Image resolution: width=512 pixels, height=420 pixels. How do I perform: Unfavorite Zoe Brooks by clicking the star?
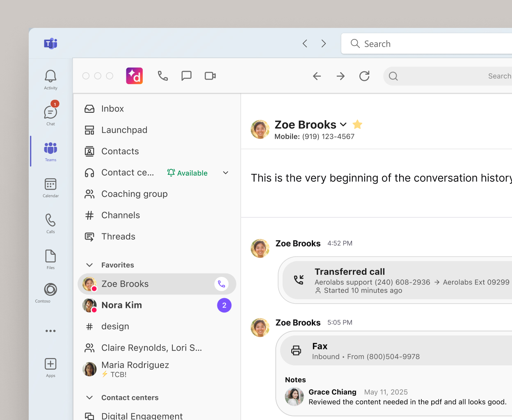[357, 124]
